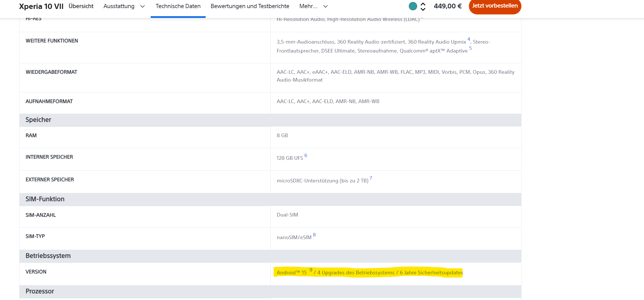Open footnote 5 after aptX Adaptive
Screen dimensions: 644x300
click(x=470, y=48)
